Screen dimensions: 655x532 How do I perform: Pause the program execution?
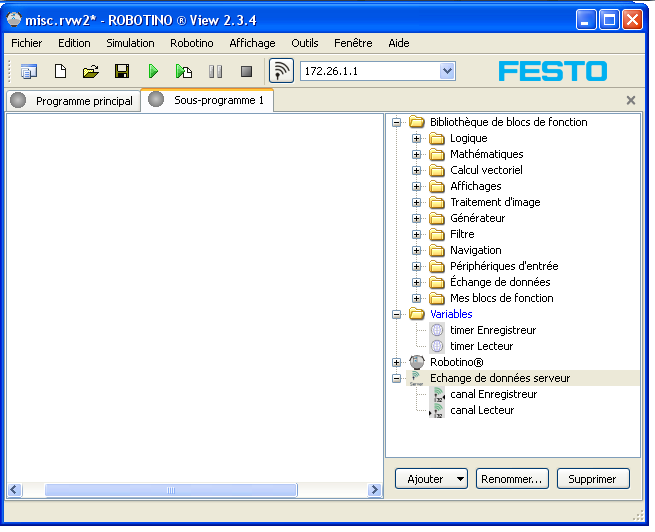tap(215, 71)
